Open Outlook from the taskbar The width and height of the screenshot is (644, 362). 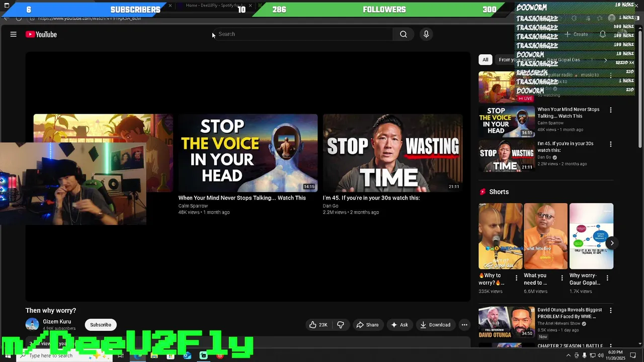(187, 355)
